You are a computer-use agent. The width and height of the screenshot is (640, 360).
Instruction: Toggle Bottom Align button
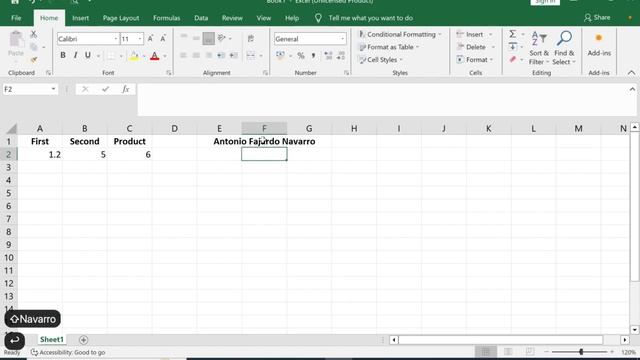(x=209, y=38)
